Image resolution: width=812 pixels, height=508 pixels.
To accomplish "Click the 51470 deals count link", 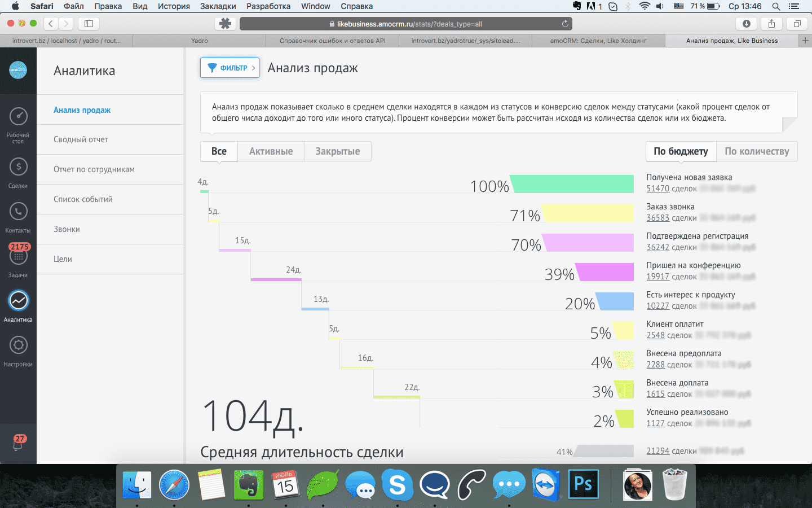I will tap(657, 189).
